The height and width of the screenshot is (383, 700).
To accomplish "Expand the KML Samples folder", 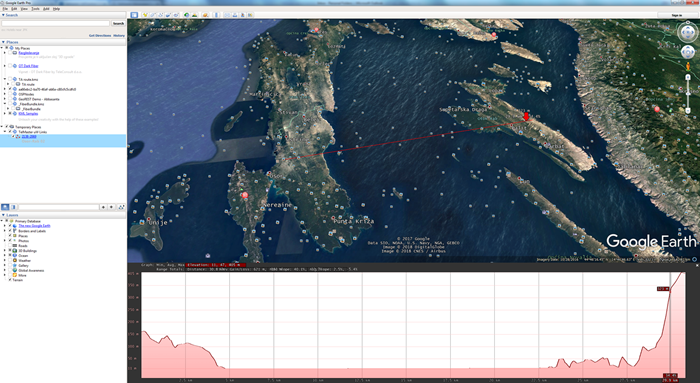I will point(5,113).
